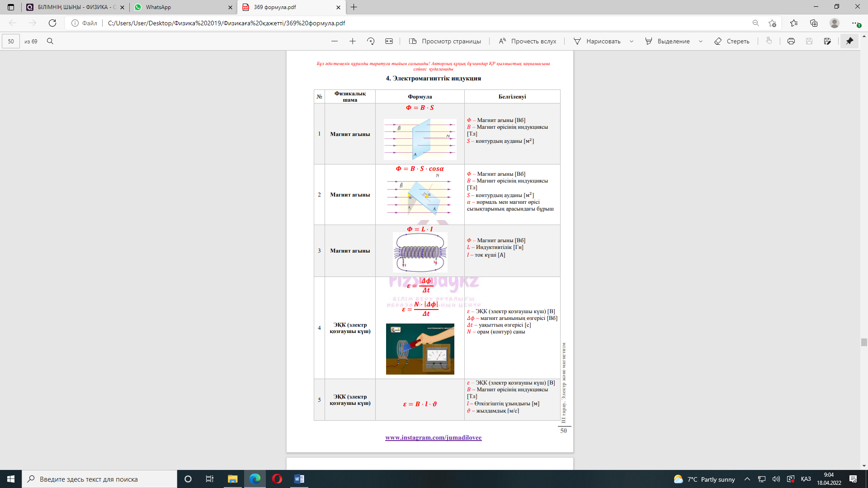868x488 pixels.
Task: Click the page number input field
Action: tap(11, 41)
